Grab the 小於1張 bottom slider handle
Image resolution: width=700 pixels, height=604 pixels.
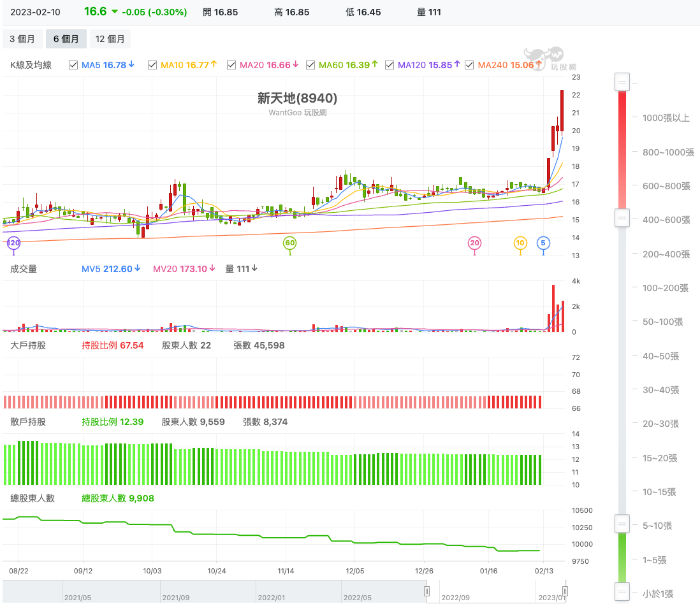tap(622, 592)
